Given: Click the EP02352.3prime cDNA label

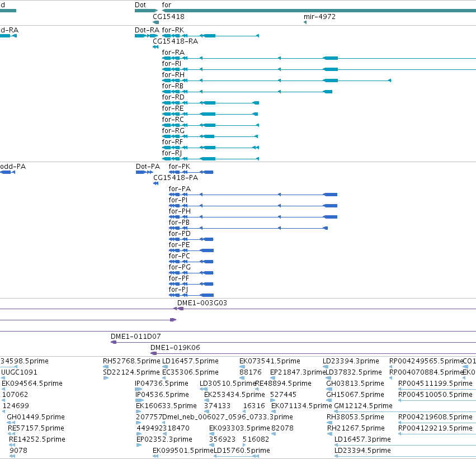Looking at the screenshot, I should [164, 439].
